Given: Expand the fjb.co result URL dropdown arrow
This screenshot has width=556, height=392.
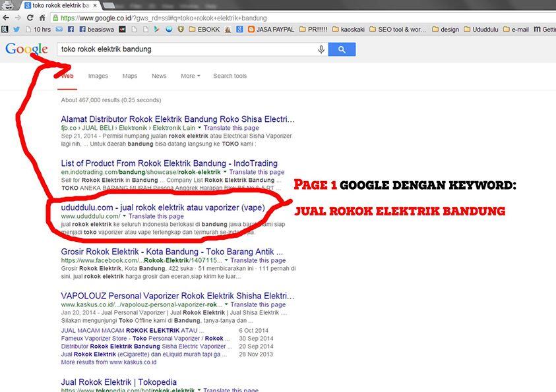Looking at the screenshot, I should click(199, 128).
